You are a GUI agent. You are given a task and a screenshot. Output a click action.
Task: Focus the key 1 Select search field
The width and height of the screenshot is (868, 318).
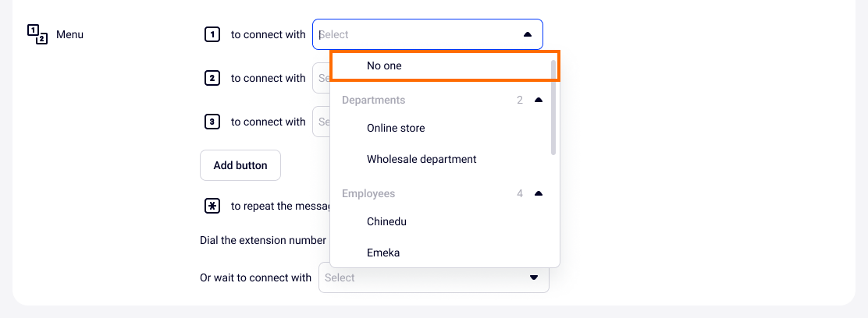pos(414,34)
